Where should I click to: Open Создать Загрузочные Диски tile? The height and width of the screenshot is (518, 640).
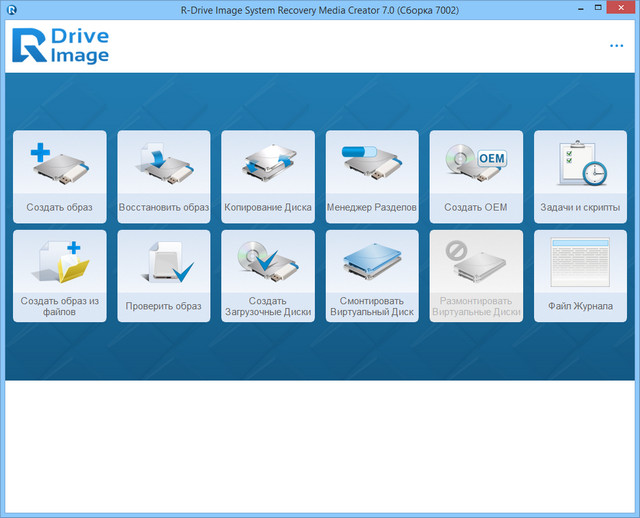point(268,276)
